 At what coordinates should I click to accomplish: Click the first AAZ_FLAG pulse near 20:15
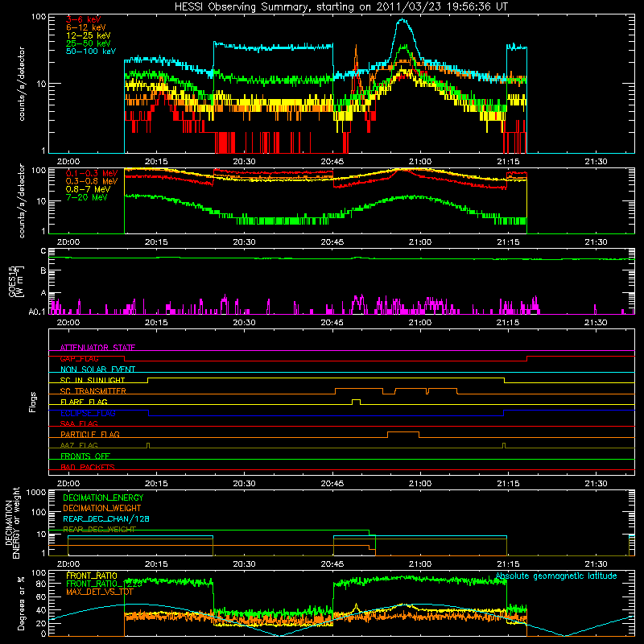coord(148,446)
